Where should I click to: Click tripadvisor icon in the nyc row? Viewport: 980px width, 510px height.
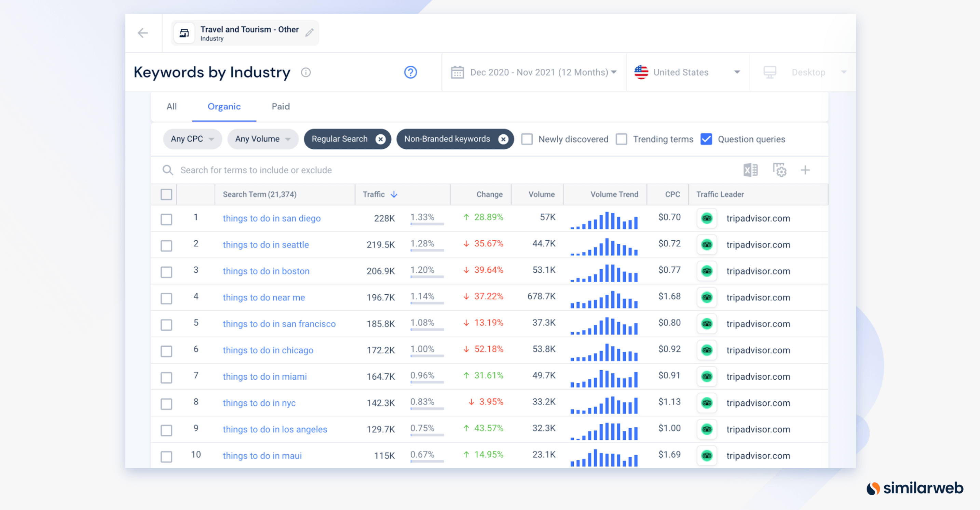coord(707,403)
